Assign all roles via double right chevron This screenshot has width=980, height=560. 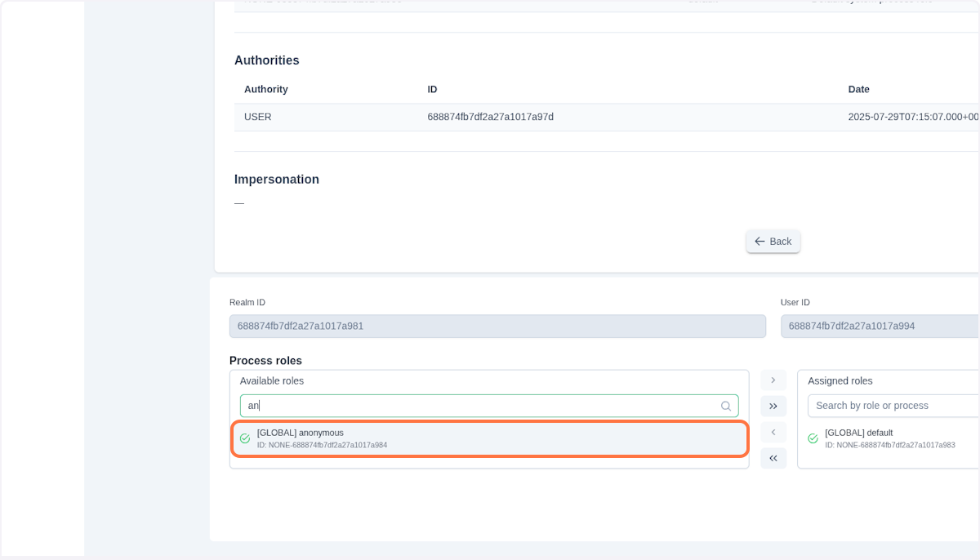tap(773, 406)
